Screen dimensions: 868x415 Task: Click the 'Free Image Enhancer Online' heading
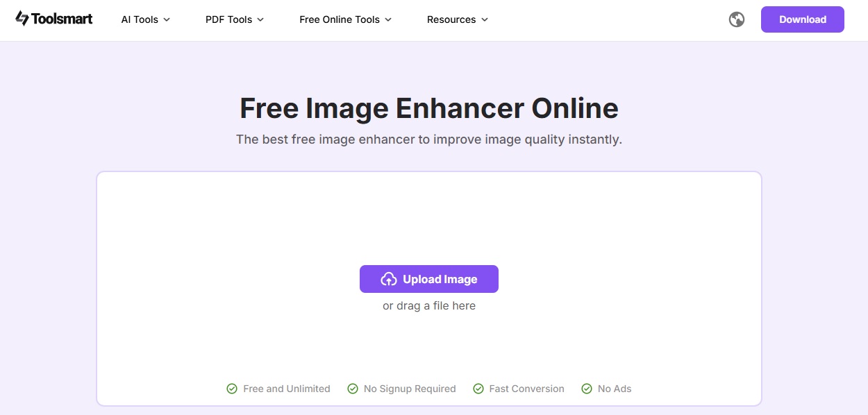(x=429, y=108)
